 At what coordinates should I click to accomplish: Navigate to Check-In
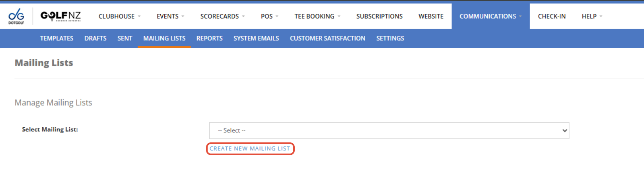pos(551,16)
